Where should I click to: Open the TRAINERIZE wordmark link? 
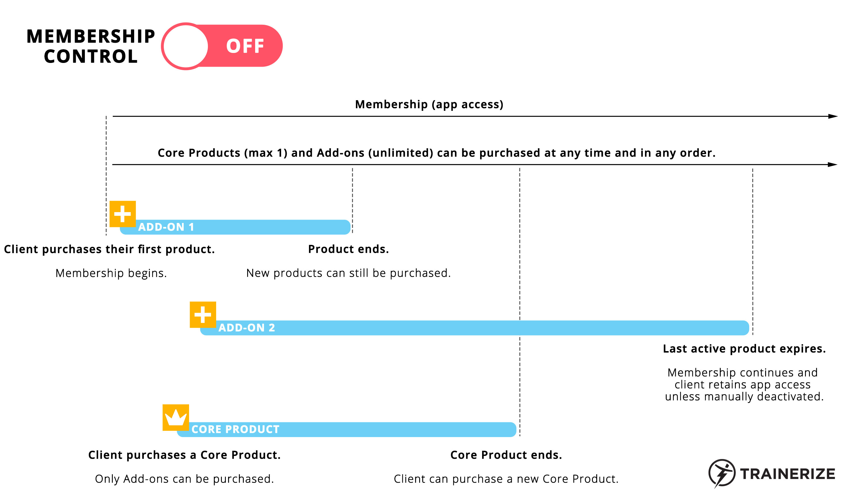[787, 474]
